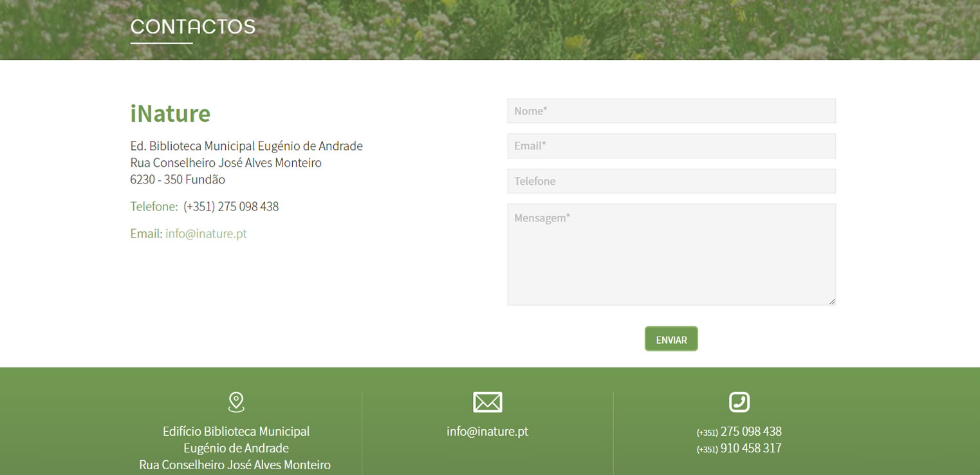The image size is (980, 475).
Task: Click '(+351) 275 098 438' in body text
Action: click(231, 207)
